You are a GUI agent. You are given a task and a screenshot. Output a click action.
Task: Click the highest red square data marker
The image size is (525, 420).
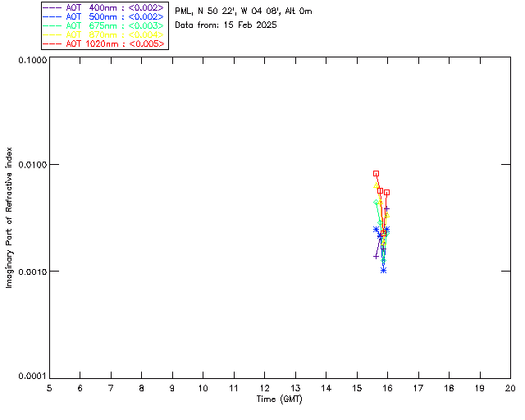click(x=376, y=173)
